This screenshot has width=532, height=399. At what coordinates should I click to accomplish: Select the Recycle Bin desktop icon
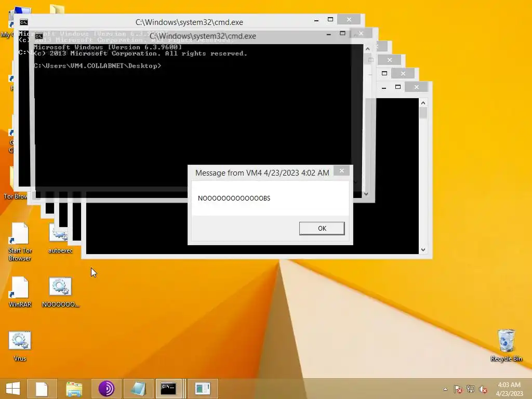506,345
